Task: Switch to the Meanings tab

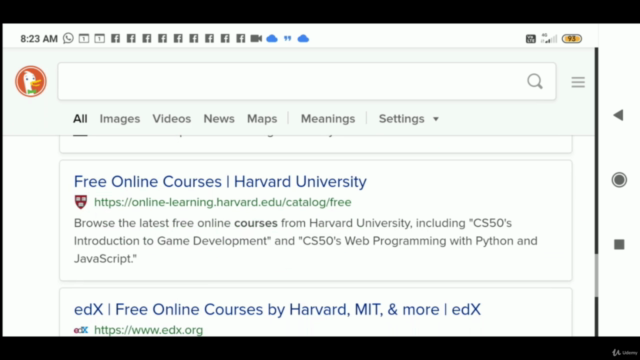Action: (x=328, y=119)
